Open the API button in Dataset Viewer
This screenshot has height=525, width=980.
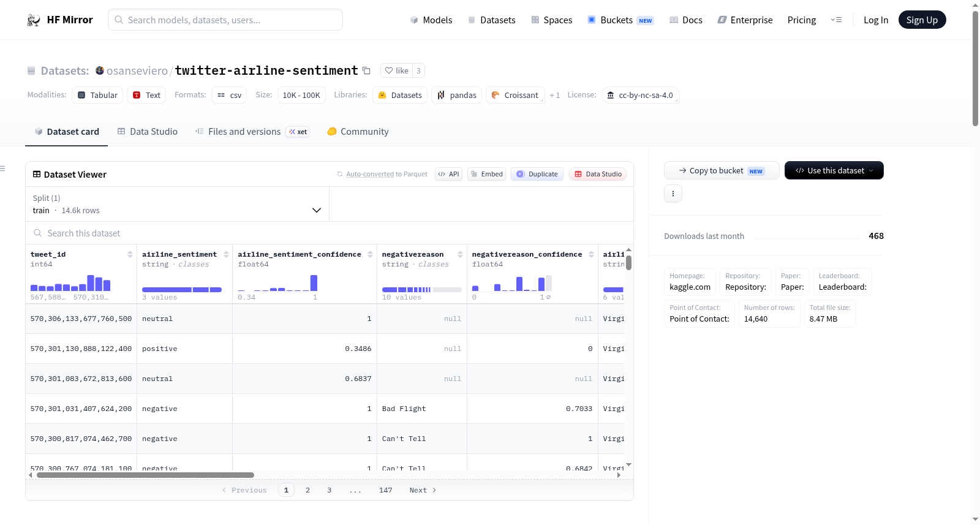coord(448,174)
